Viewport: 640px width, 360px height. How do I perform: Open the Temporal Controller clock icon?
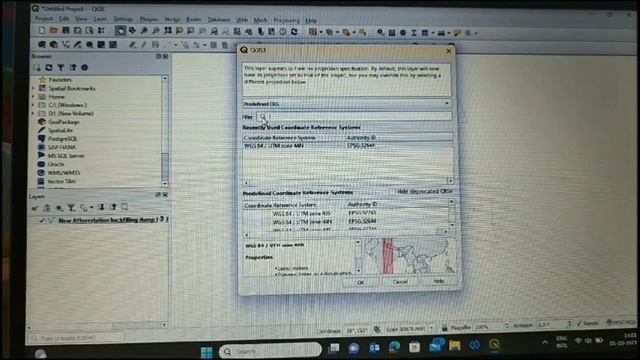point(283,31)
